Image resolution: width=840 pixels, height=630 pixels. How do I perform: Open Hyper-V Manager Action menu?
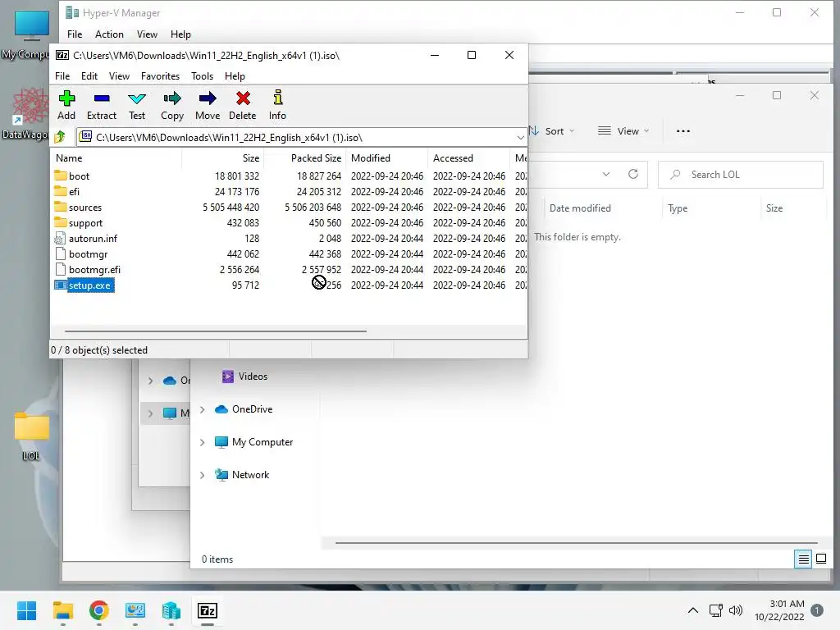109,34
